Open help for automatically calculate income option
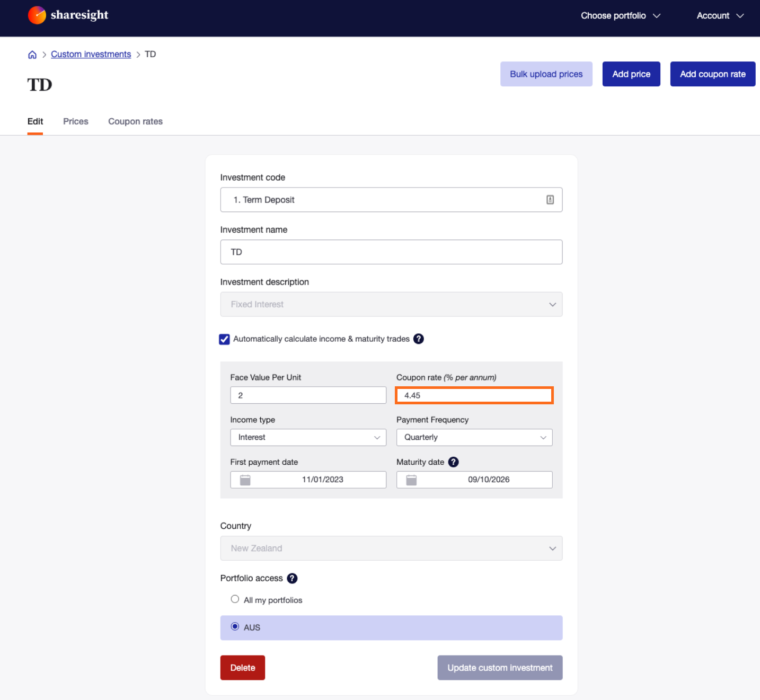Screen dimensions: 760x700 [419, 339]
